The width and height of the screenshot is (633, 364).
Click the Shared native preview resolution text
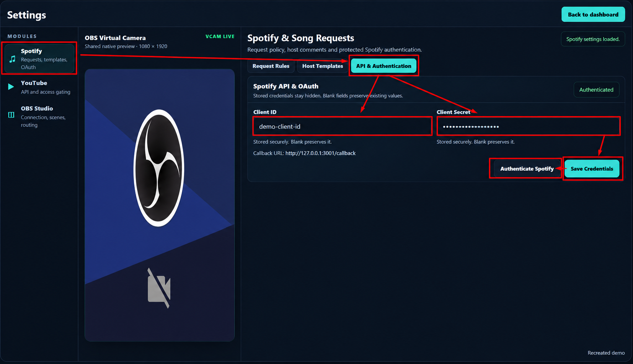coord(126,46)
